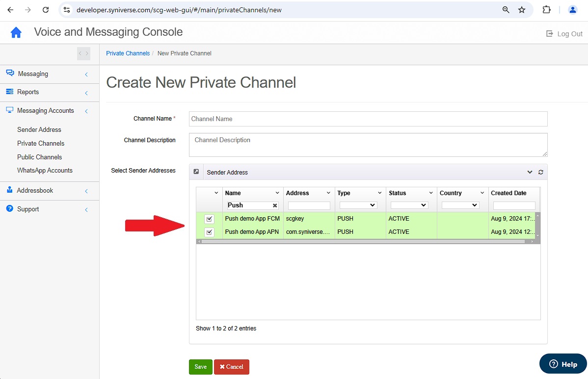The width and height of the screenshot is (588, 379).
Task: Open the browser zoom magnifier icon
Action: 506,10
